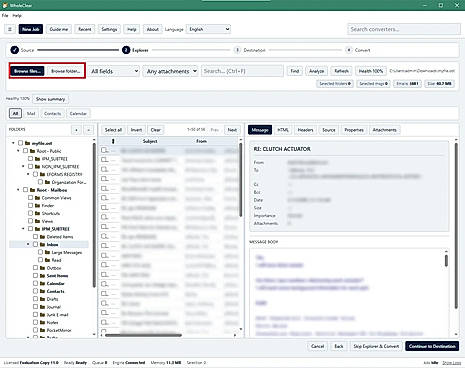Tick the Sent Items folder checkbox
Image resolution: width=465 pixels, height=368 pixels.
pyautogui.click(x=35, y=276)
